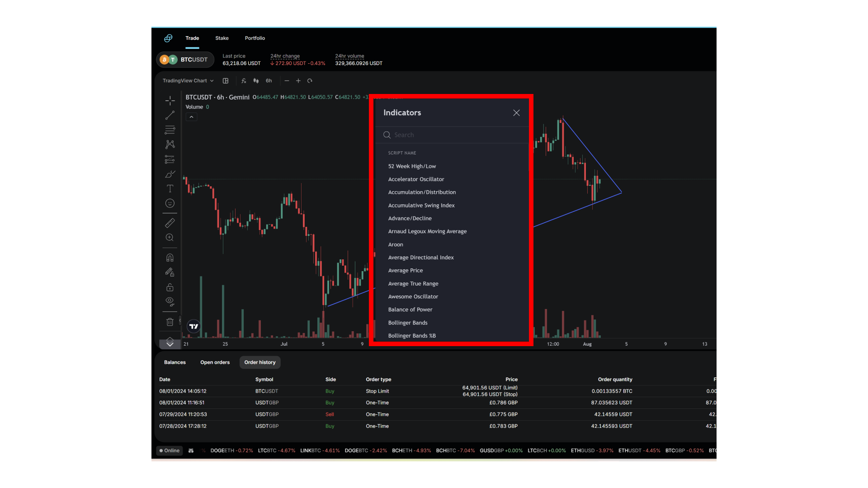868x488 pixels.
Task: Expand the 6h timeframe selector
Action: coord(269,80)
